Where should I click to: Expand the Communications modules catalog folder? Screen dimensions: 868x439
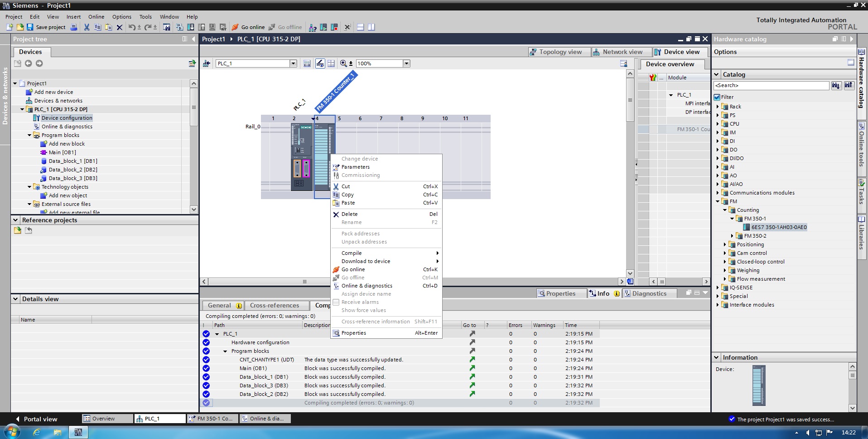point(718,193)
